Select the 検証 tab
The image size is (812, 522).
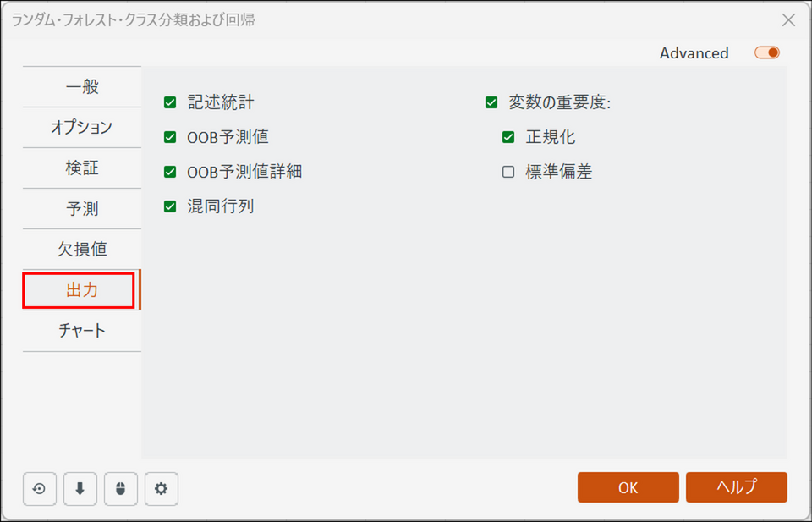(x=82, y=168)
